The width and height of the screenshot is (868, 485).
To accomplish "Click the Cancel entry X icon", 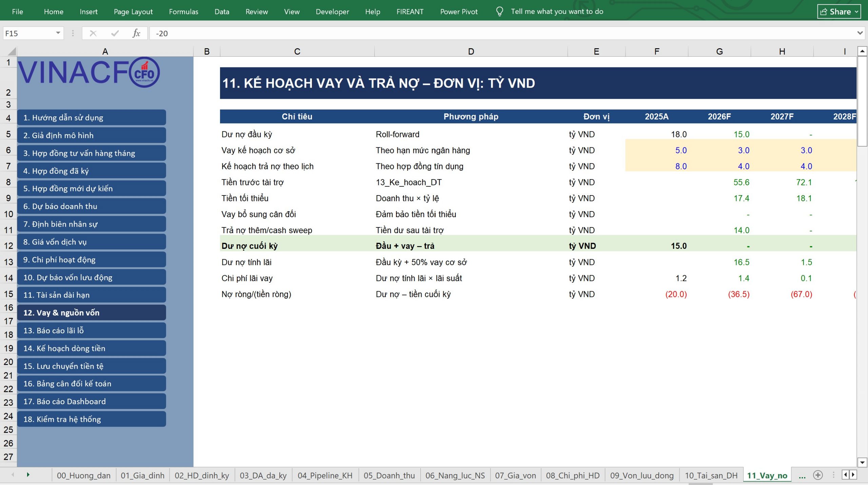I will click(93, 33).
